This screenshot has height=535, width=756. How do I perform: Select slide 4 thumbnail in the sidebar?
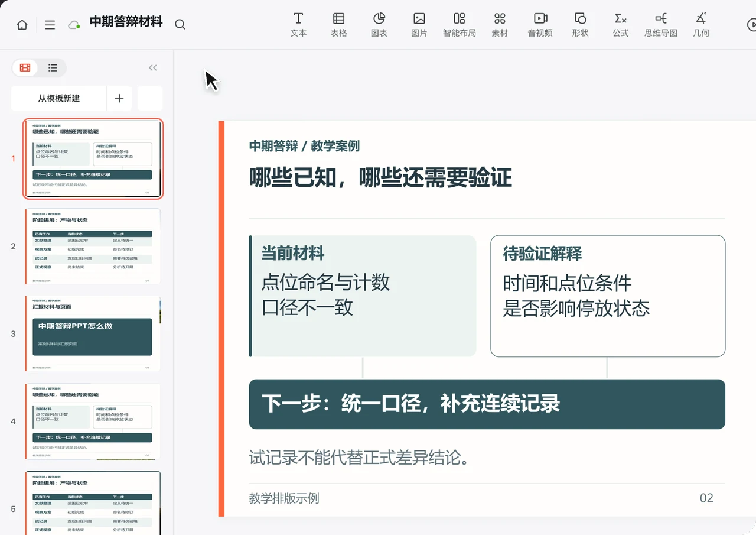point(93,421)
